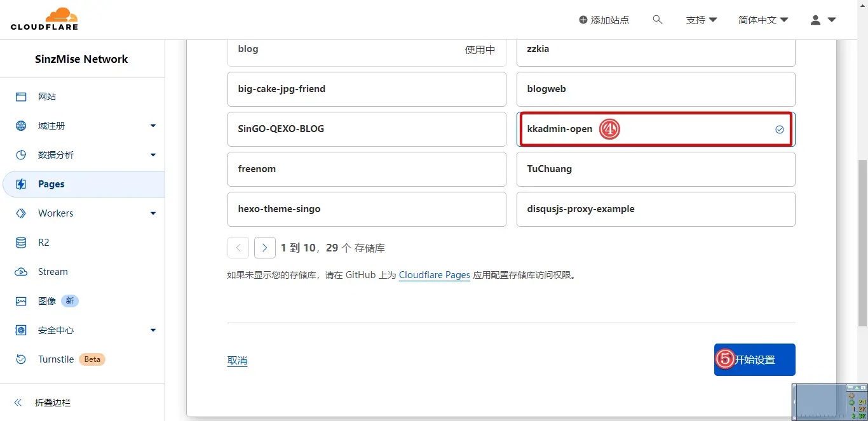Open Stream in the sidebar
868x421 pixels.
(x=83, y=272)
